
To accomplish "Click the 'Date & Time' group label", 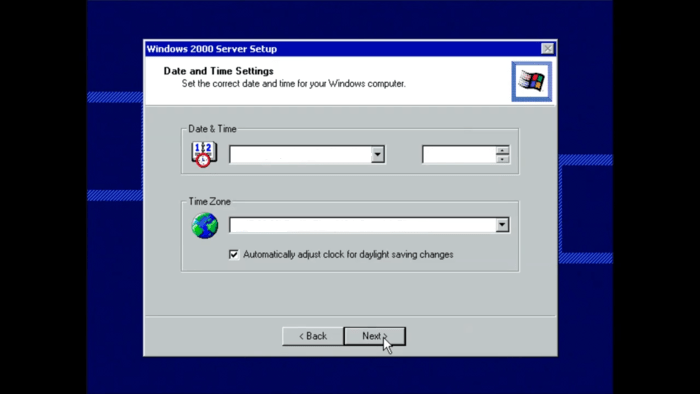I will pyautogui.click(x=212, y=129).
